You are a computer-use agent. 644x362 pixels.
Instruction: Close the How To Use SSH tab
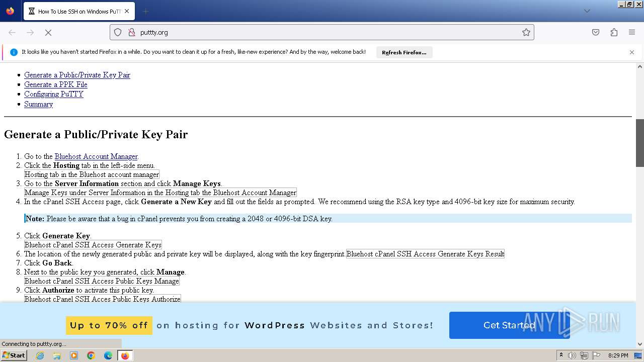coord(127,11)
